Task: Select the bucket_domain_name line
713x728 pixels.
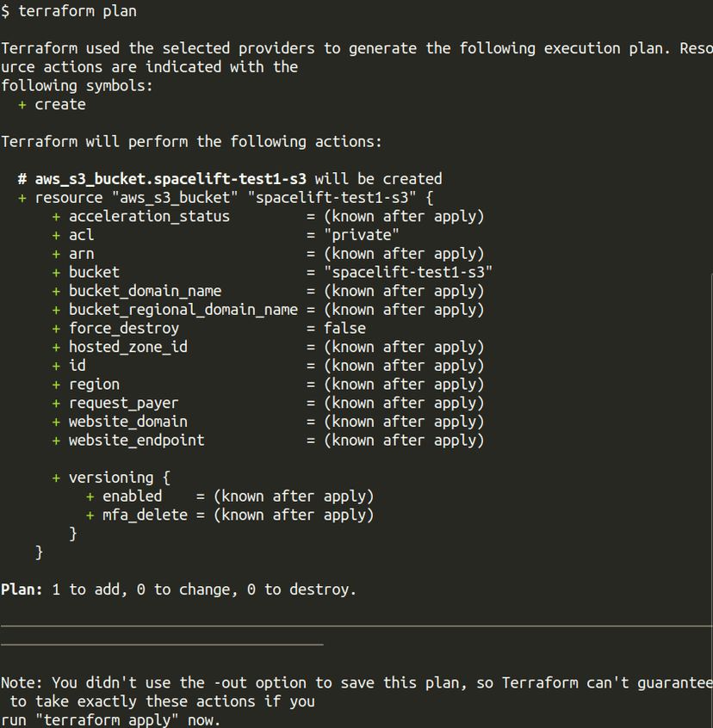Action: [x=145, y=291]
